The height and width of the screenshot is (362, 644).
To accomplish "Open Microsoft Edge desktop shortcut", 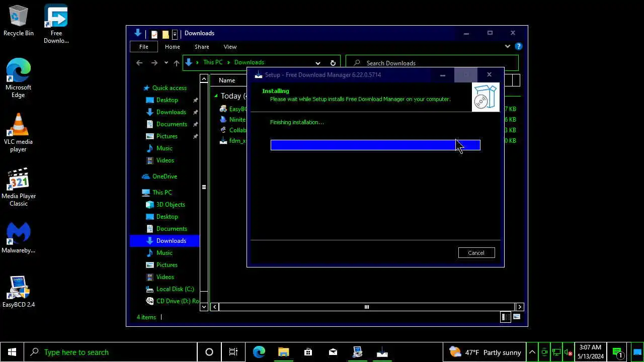I will click(x=19, y=78).
